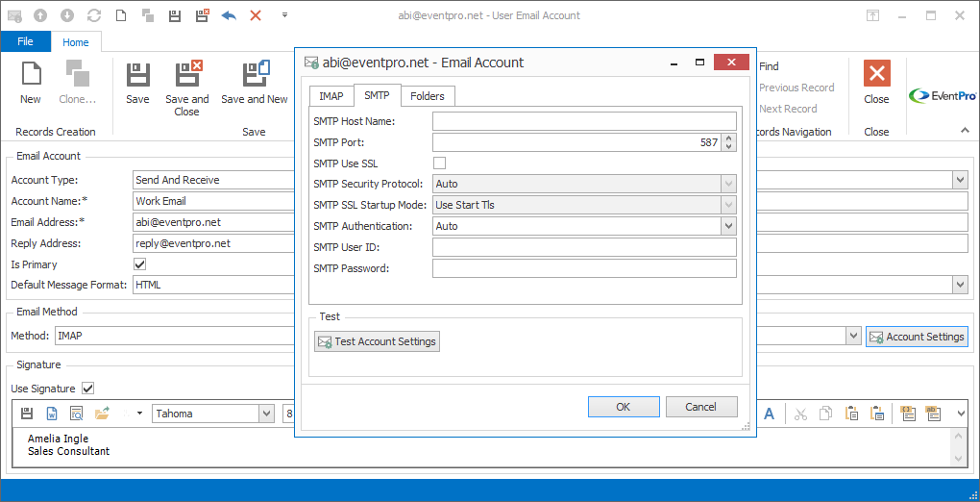This screenshot has width=980, height=502.
Task: Click the refresh icon in quick access toolbar
Action: (x=95, y=15)
